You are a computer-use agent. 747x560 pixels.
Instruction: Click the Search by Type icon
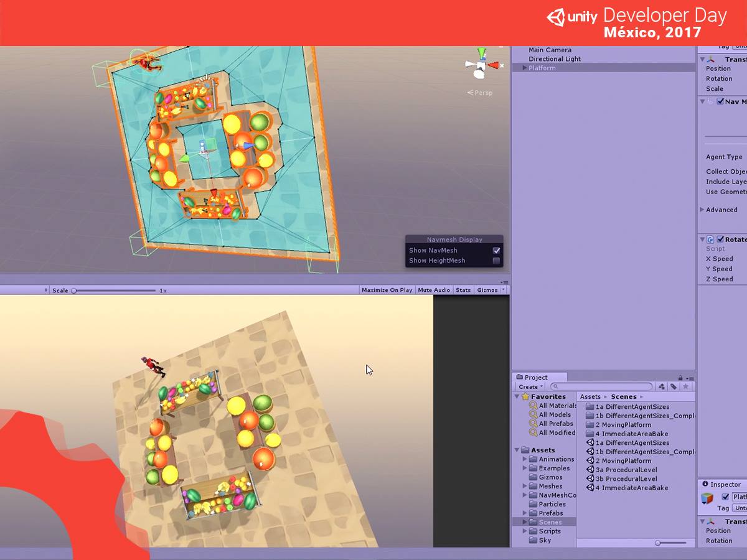(662, 387)
